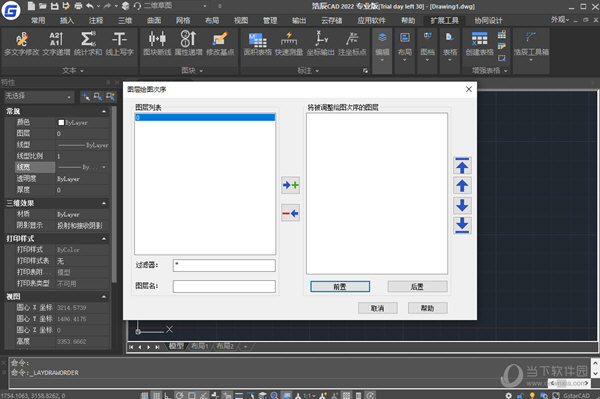Save the drawing with the disk icon
600x399 pixels.
[x=55, y=6]
